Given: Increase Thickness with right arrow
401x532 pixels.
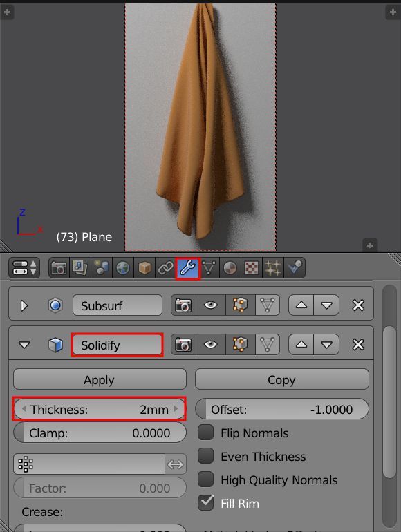Looking at the screenshot, I should (176, 409).
